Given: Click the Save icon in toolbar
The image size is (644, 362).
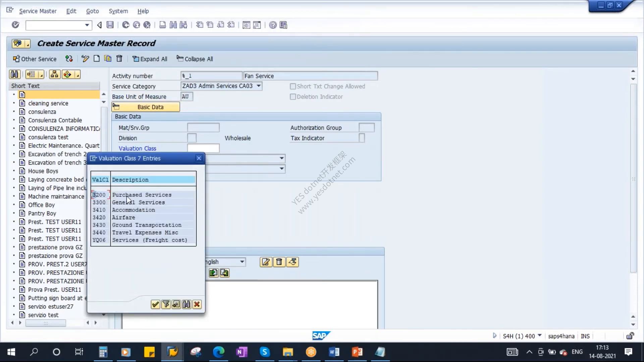Looking at the screenshot, I should pyautogui.click(x=110, y=25).
